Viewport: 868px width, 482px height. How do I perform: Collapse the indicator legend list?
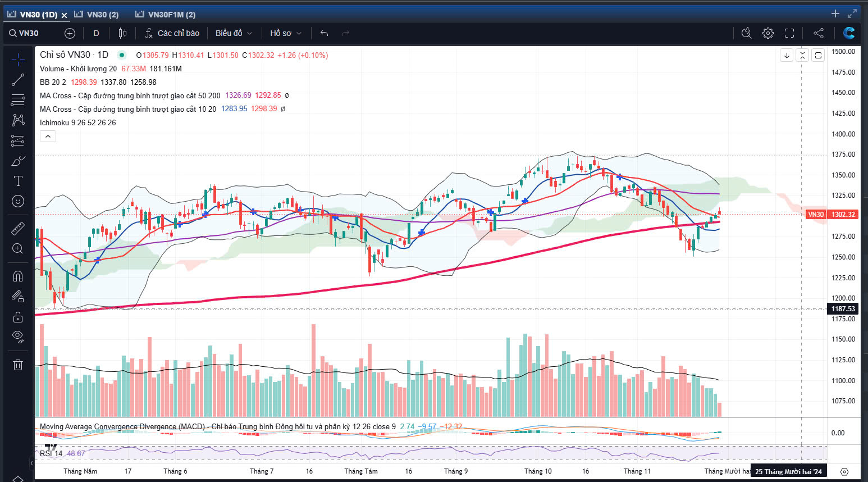(x=48, y=136)
